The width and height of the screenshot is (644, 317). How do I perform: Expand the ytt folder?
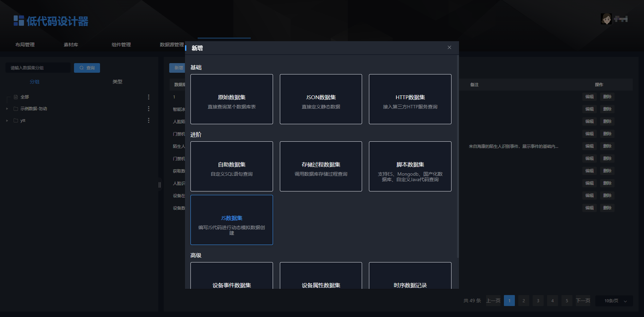pos(7,120)
